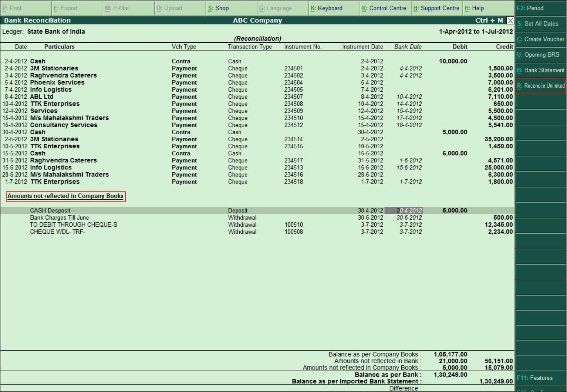Click credit amount 12,345.00

pos(499,224)
